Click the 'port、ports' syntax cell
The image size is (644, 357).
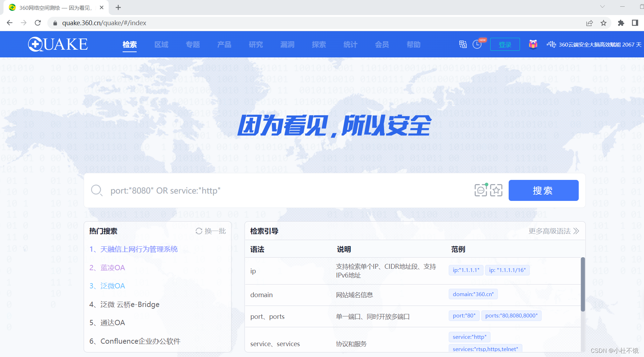click(x=267, y=317)
